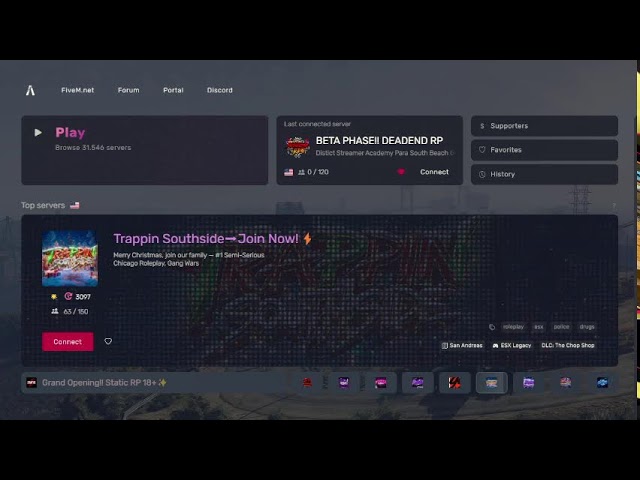Connect to Trappin Southside server
The width and height of the screenshot is (640, 480).
[x=68, y=342]
